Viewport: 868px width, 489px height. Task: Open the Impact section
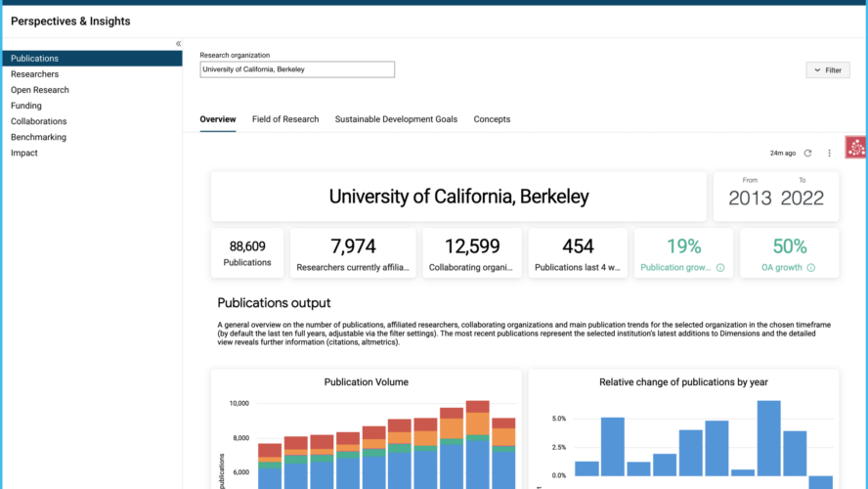(23, 153)
